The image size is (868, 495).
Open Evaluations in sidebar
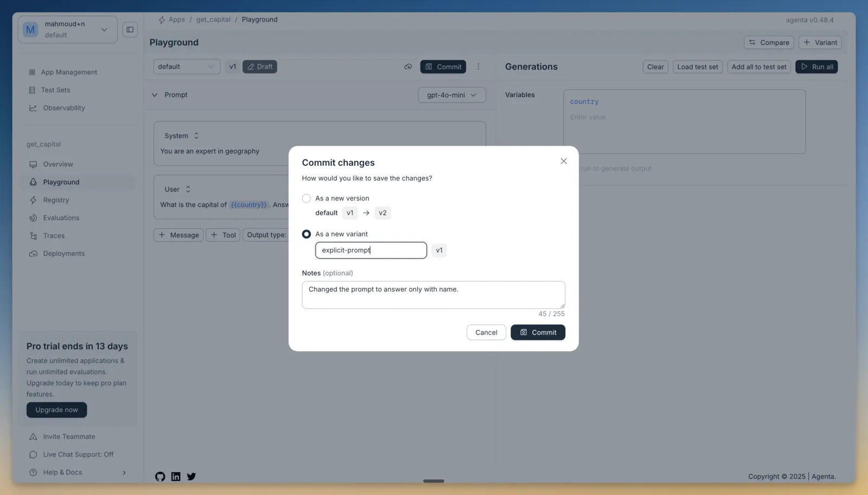(x=61, y=218)
